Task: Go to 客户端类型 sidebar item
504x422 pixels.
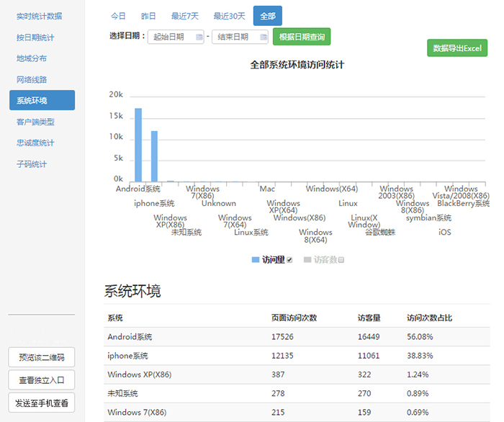Action: click(35, 122)
